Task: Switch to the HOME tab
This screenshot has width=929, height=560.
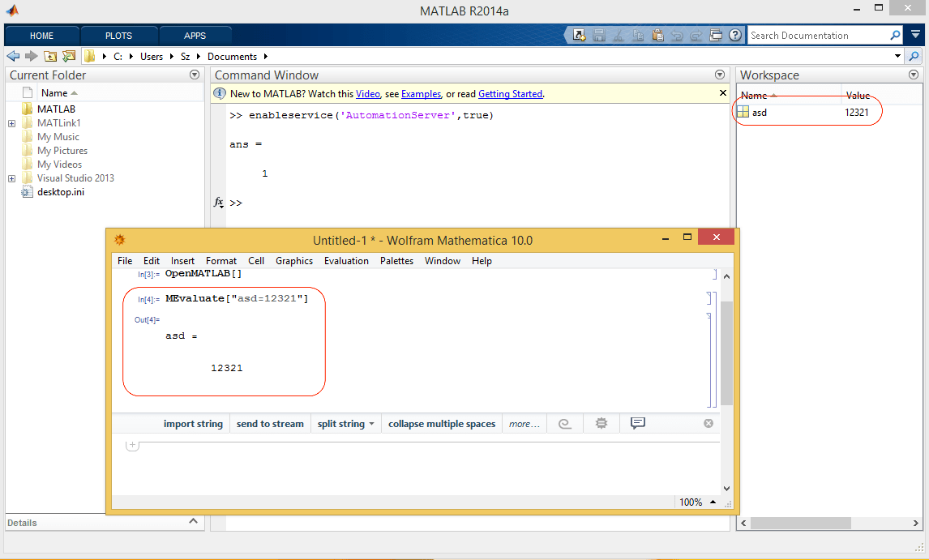Action: 41,36
